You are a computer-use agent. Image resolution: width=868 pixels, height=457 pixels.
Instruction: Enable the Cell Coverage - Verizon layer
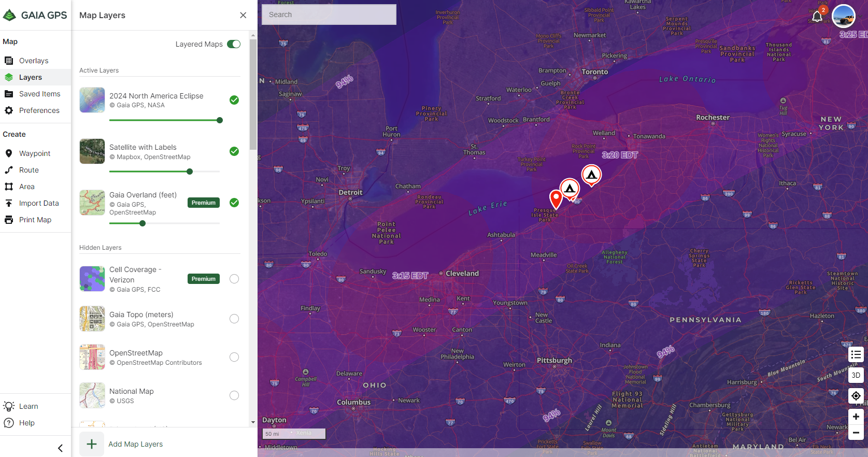[234, 279]
